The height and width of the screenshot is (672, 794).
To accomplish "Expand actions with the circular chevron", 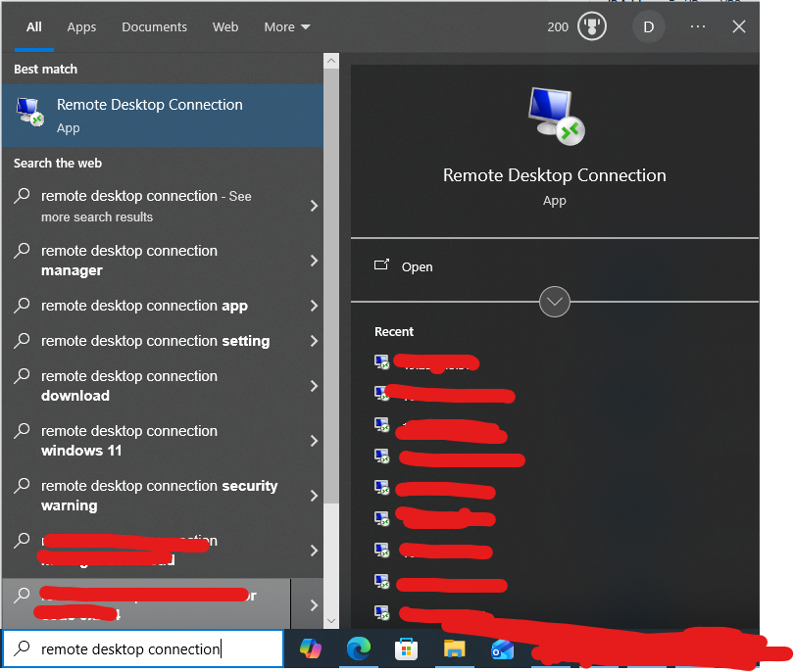I will tap(555, 302).
